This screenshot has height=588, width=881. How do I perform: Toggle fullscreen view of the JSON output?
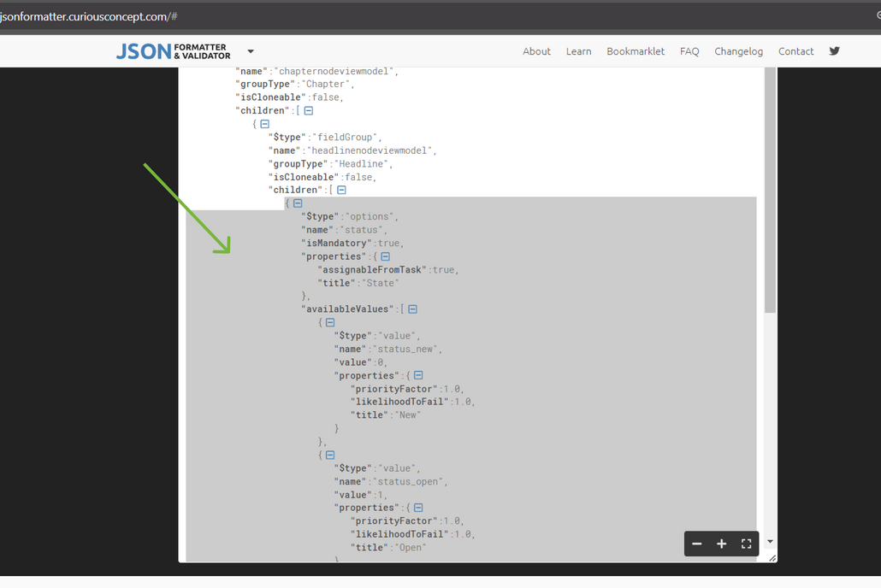pyautogui.click(x=746, y=544)
